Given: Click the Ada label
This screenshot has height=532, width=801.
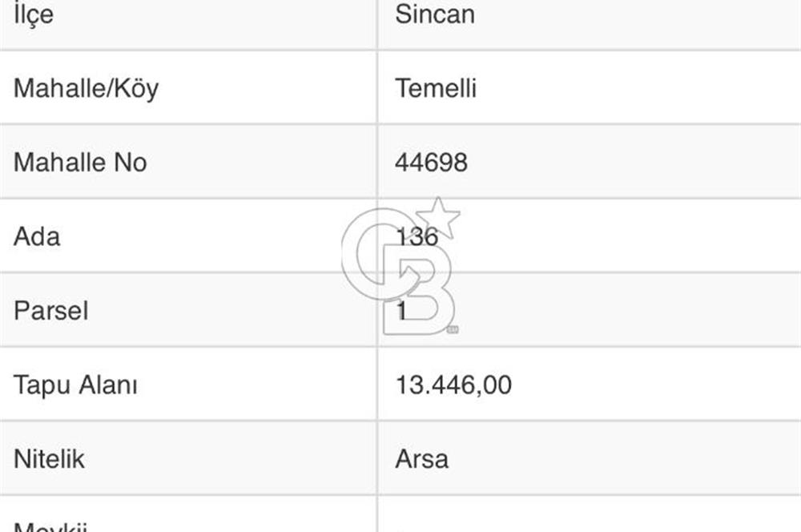Looking at the screenshot, I should [x=37, y=236].
